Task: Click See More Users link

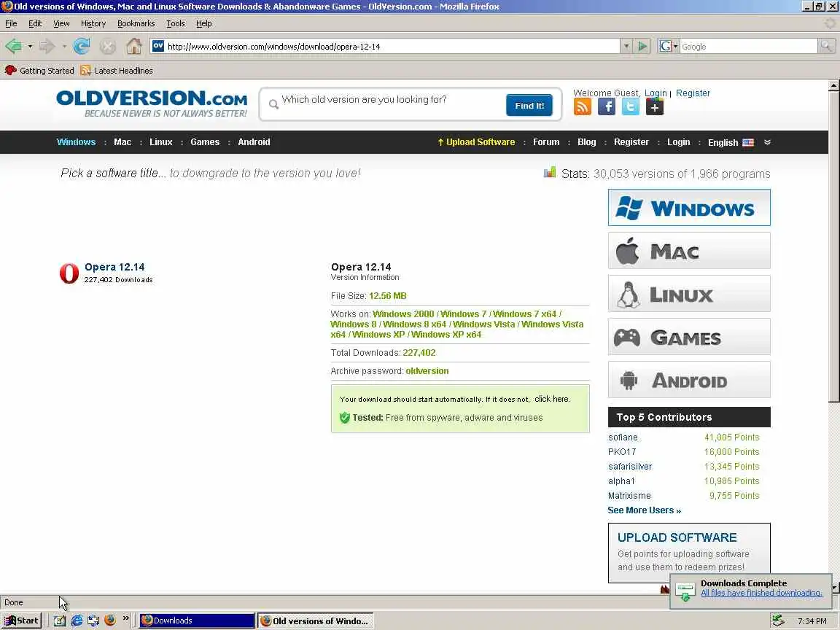Action: pos(644,510)
